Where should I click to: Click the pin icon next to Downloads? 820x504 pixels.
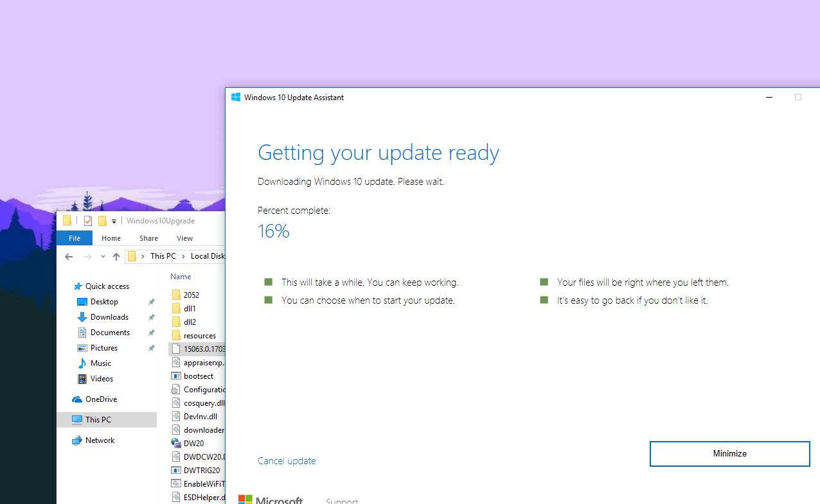point(152,317)
